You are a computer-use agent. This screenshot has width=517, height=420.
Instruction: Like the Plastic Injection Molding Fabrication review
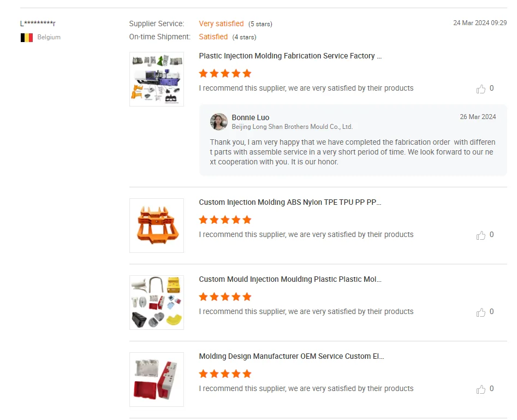click(481, 88)
